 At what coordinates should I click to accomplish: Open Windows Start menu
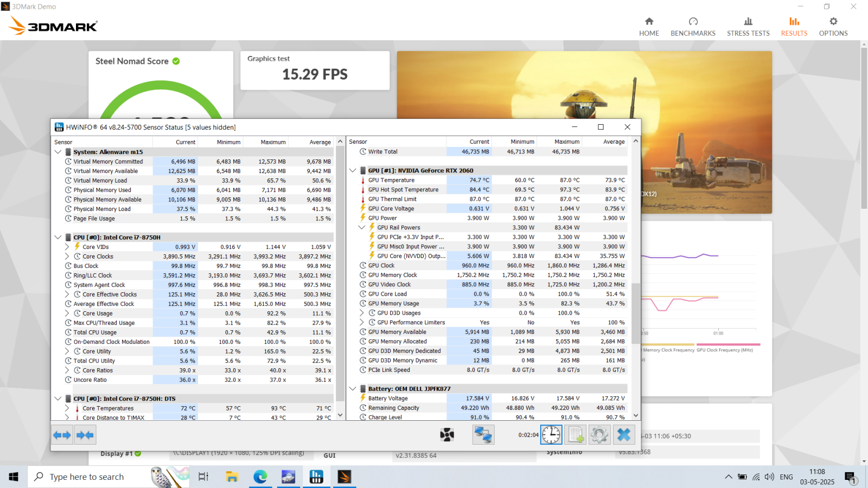tap(14, 477)
